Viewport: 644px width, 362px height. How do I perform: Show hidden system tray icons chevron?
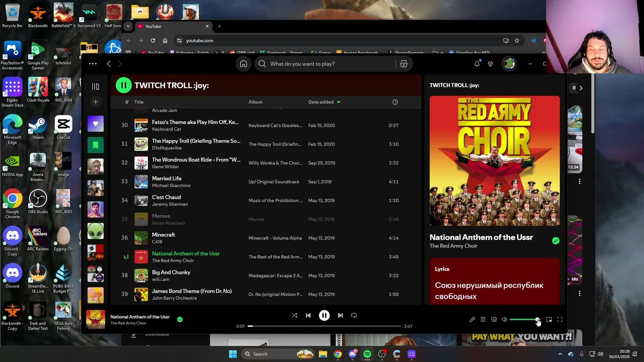559,354
